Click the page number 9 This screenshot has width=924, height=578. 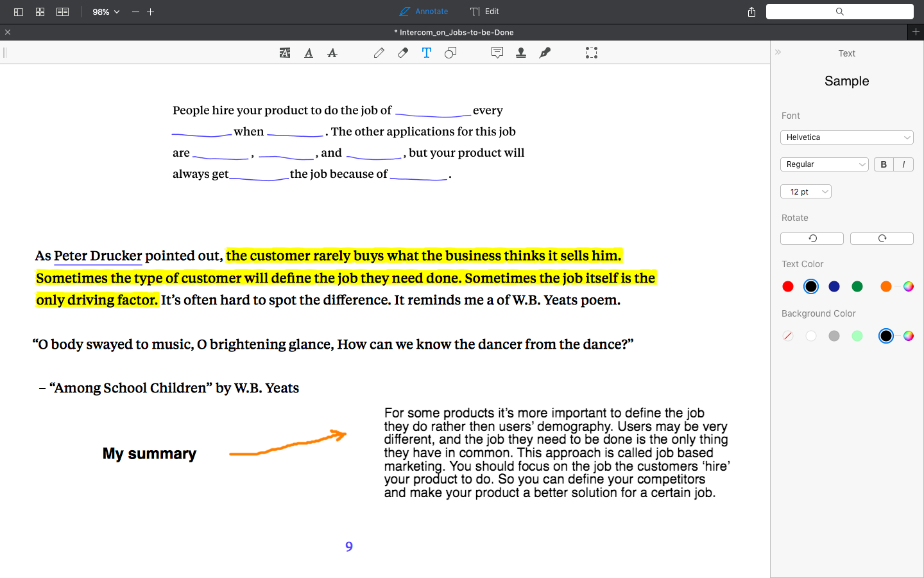[349, 547]
